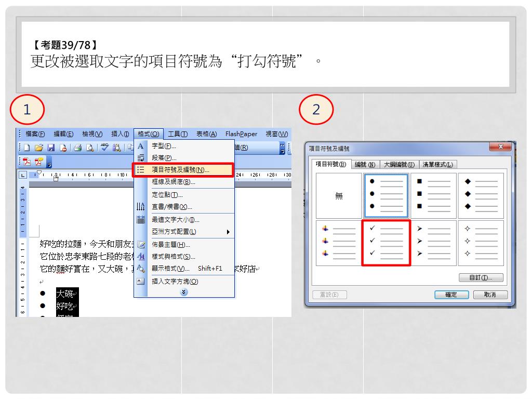Click the text direction icon beside 直書/橫書
Image resolution: width=532 pixels, height=399 pixels.
tap(141, 206)
